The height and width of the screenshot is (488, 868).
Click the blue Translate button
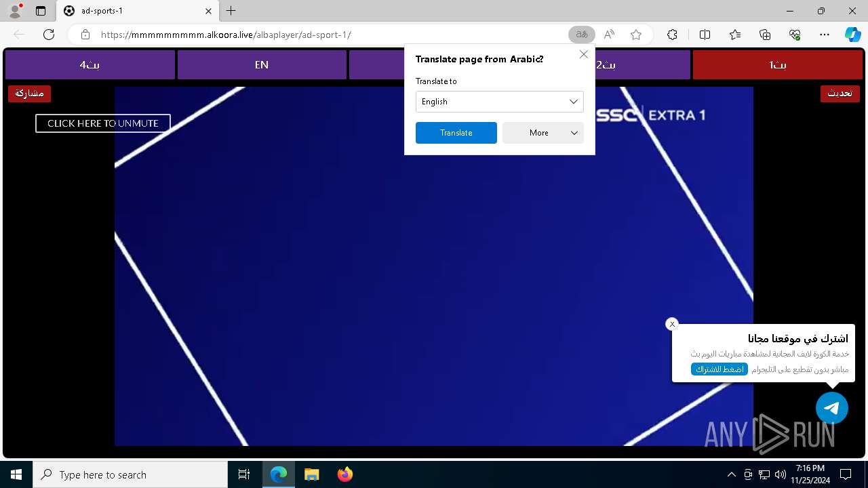456,133
